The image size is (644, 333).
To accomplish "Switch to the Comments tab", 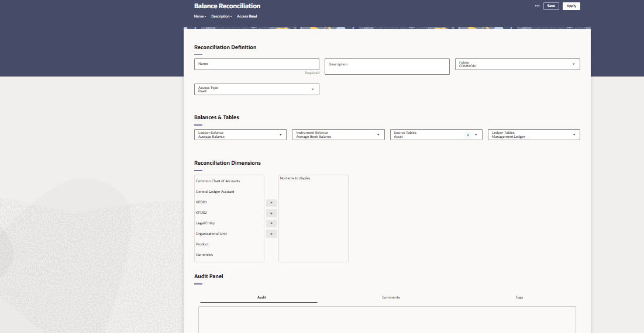I will 391,297.
